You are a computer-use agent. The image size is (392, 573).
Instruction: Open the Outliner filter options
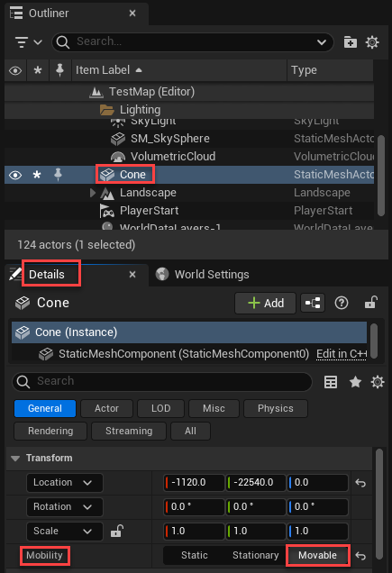28,42
